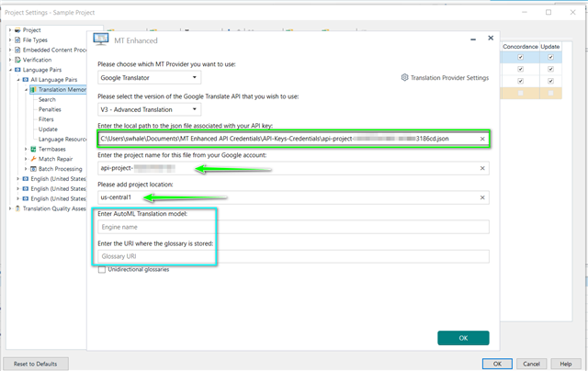Screen dimensions: 588x371
Task: Select the Update tree item
Action: [x=48, y=129]
